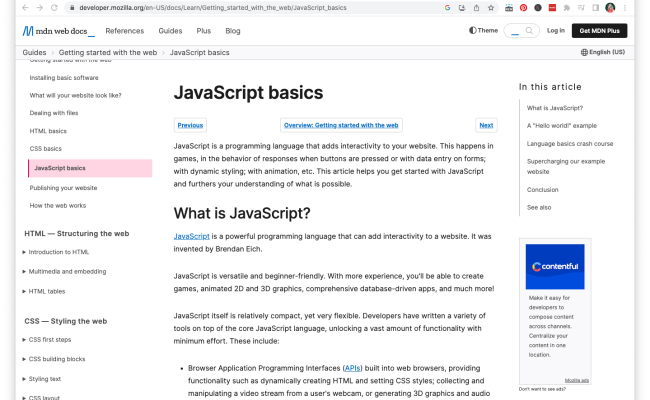Click the install app icon in address bar

coord(462,7)
